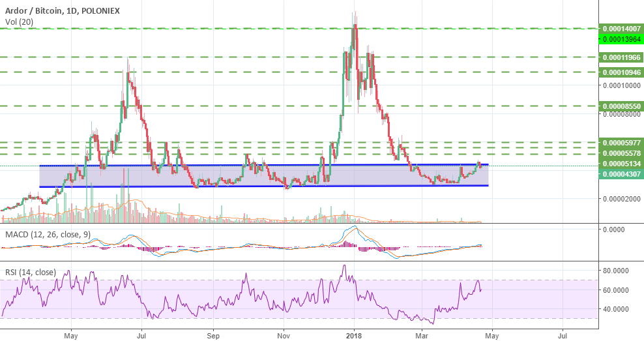Click the 0.00005578 price level label
Viewport: 644px width, 341px height.
[621, 153]
